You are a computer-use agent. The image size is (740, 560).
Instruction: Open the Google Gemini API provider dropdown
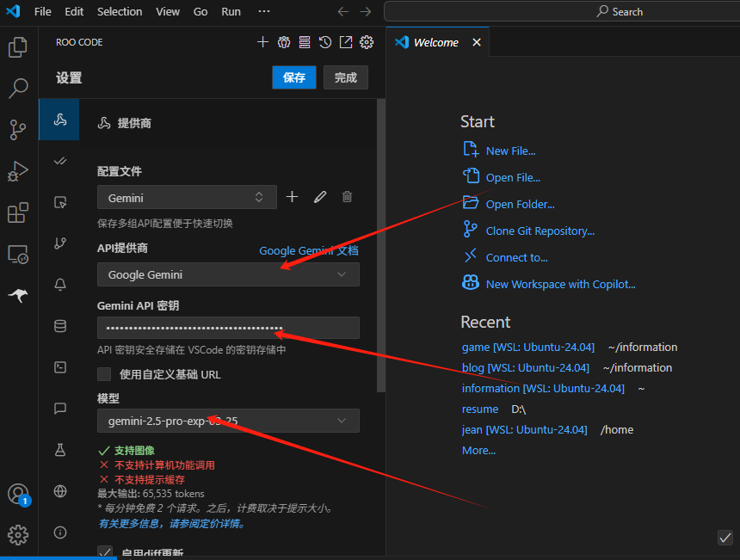228,274
